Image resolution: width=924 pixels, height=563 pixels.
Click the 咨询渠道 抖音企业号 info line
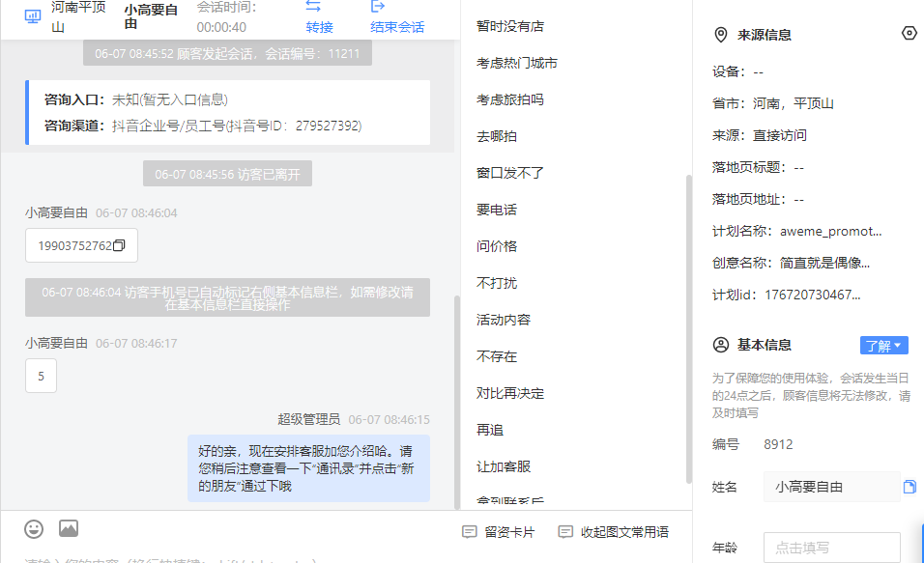coord(203,126)
